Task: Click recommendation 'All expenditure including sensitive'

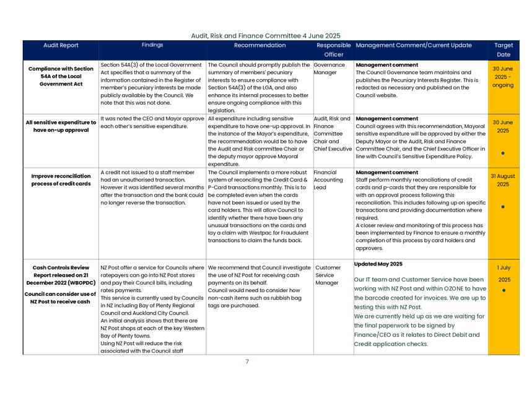Action: point(259,141)
